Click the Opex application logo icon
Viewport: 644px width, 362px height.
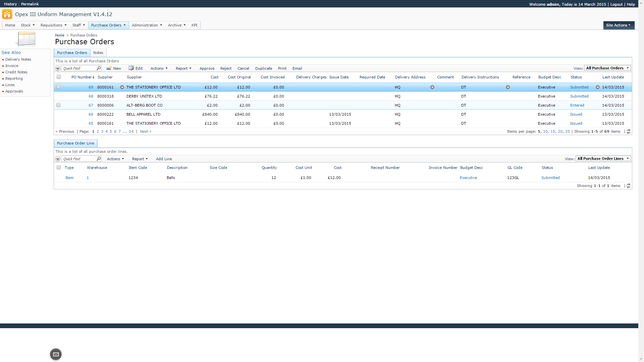click(x=7, y=14)
